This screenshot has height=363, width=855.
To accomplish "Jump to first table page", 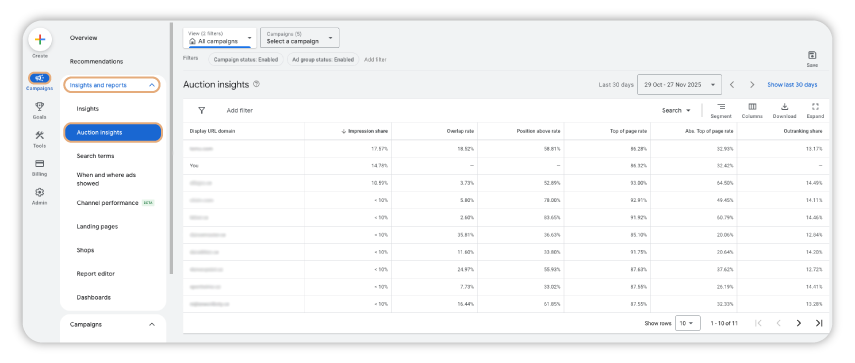I will coord(758,323).
